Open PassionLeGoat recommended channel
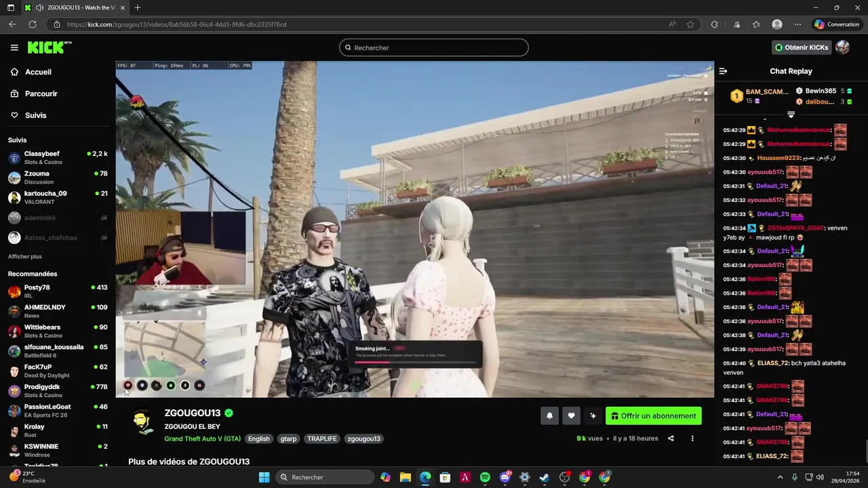Viewport: 868px width, 488px height. click(x=58, y=410)
